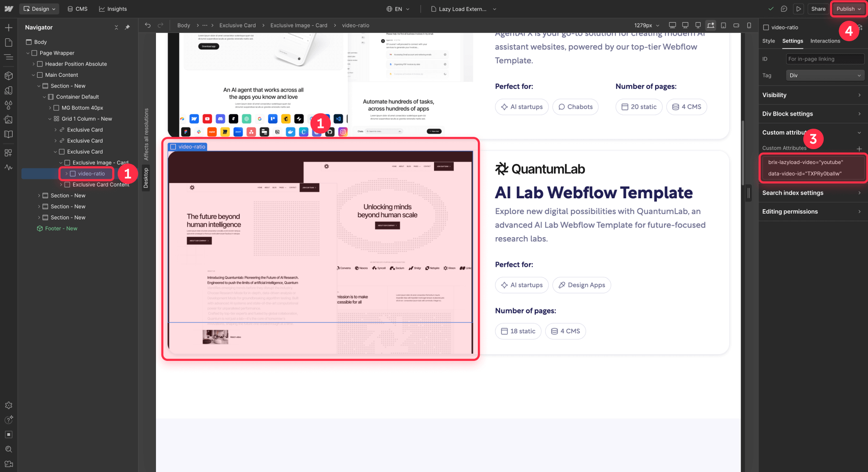Open the Style selectors drops icon
868x472 pixels.
[x=9, y=105]
